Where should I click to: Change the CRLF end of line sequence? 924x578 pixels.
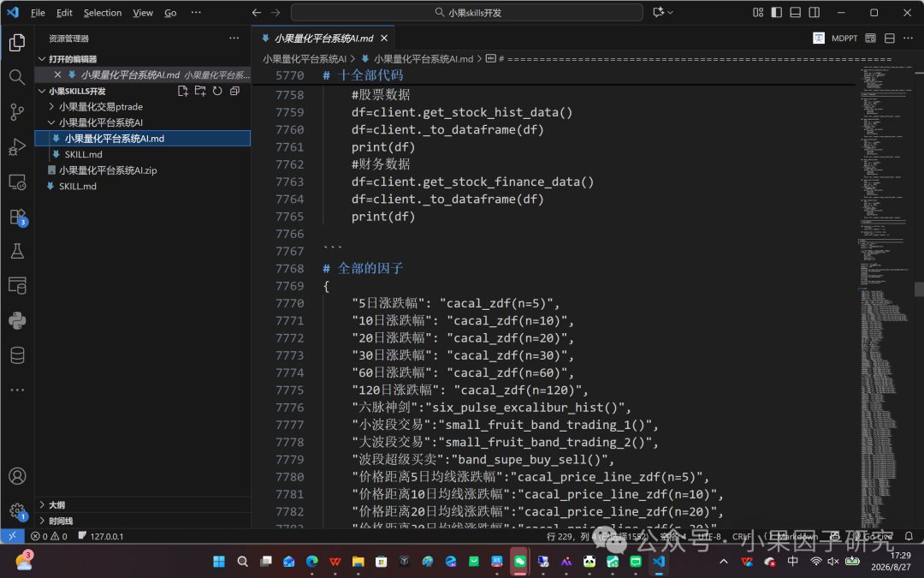741,536
